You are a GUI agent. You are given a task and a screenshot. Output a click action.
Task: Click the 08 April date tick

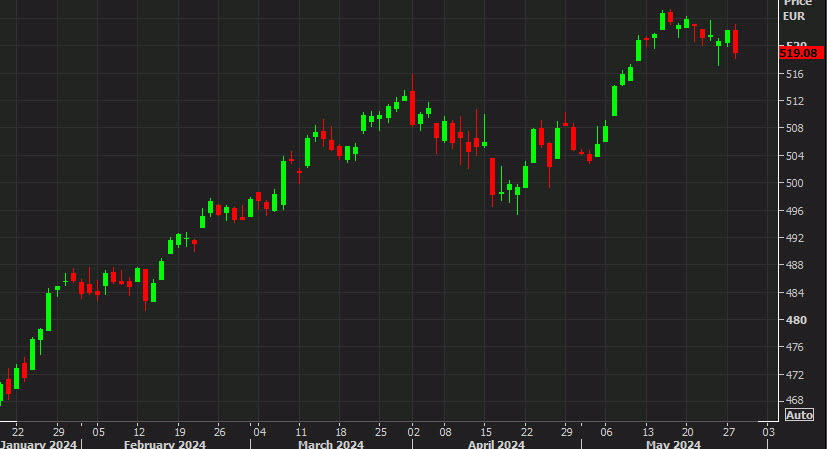click(x=446, y=432)
